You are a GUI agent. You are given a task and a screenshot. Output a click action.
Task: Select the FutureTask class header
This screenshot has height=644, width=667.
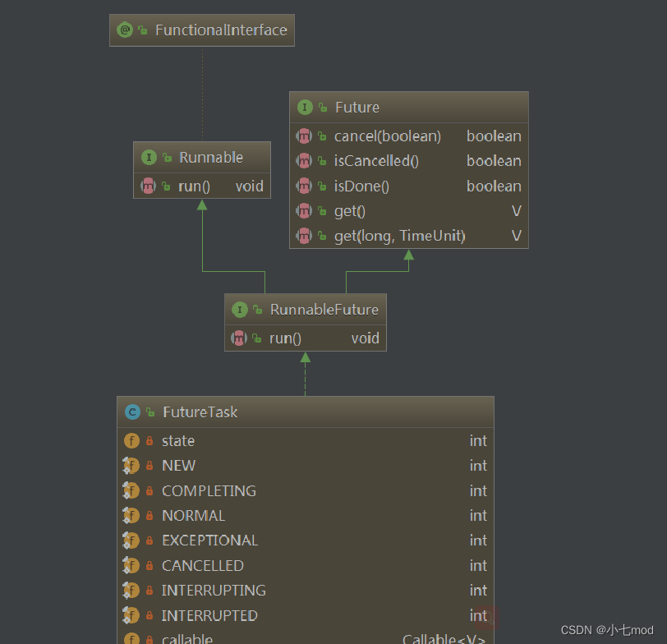pyautogui.click(x=306, y=412)
